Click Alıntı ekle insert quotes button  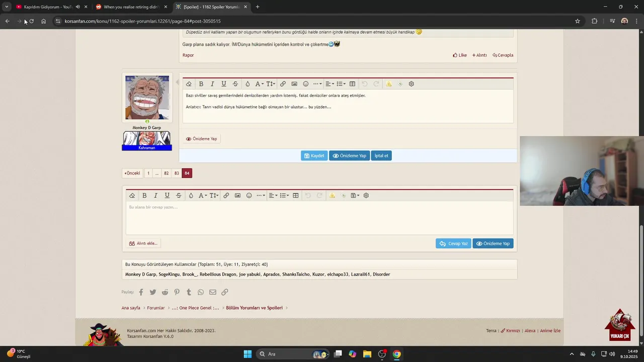143,243
